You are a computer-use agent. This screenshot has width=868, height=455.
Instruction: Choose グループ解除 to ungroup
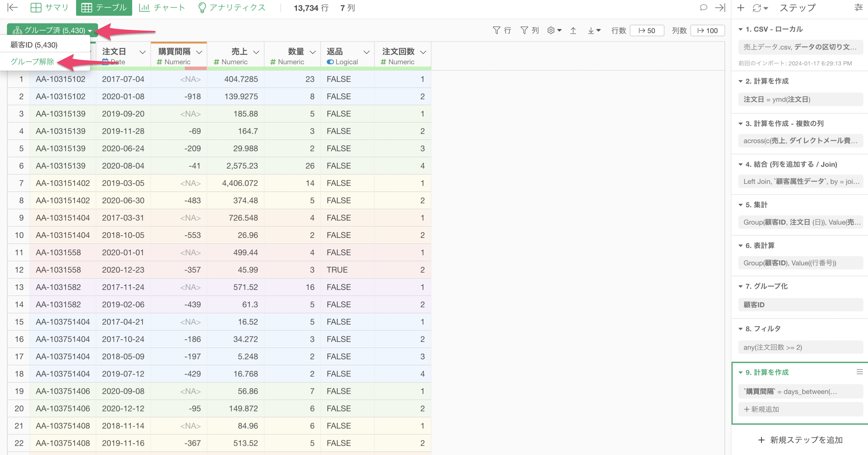[32, 61]
